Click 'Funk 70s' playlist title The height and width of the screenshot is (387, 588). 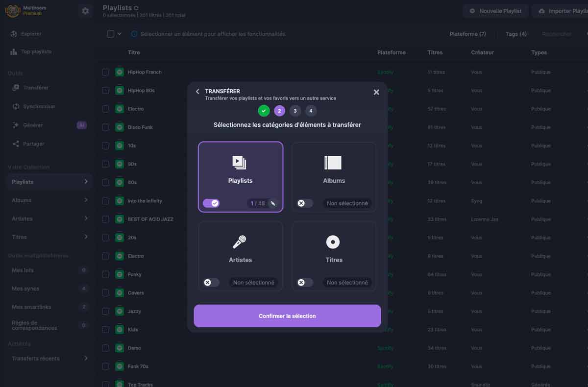[x=138, y=366]
